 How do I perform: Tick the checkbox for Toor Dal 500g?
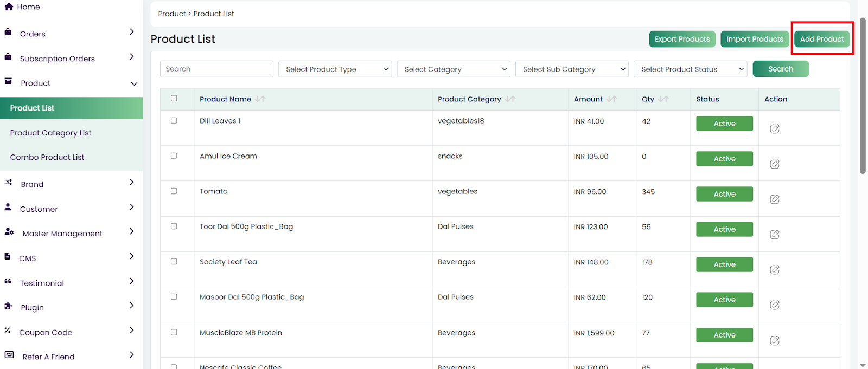(x=174, y=226)
